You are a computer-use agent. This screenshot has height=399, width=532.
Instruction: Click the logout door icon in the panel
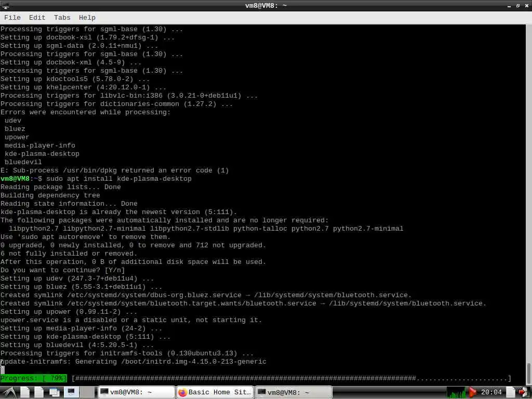point(524,392)
